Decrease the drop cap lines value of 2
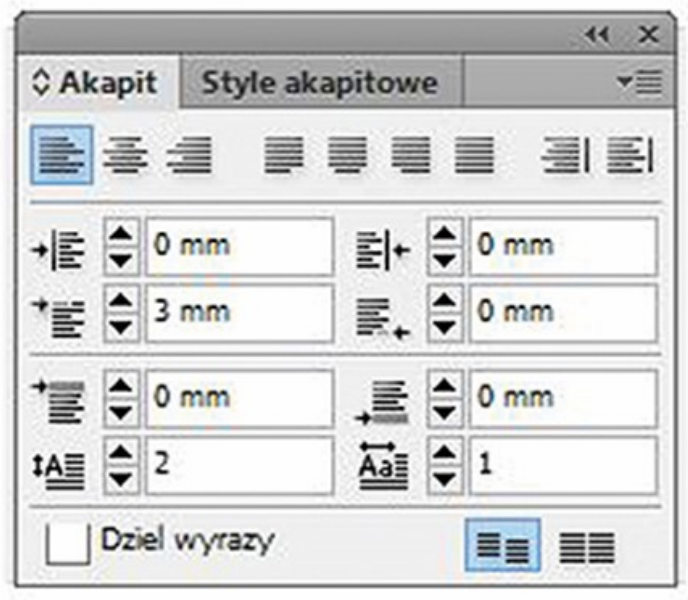688x600 pixels. coord(121,476)
